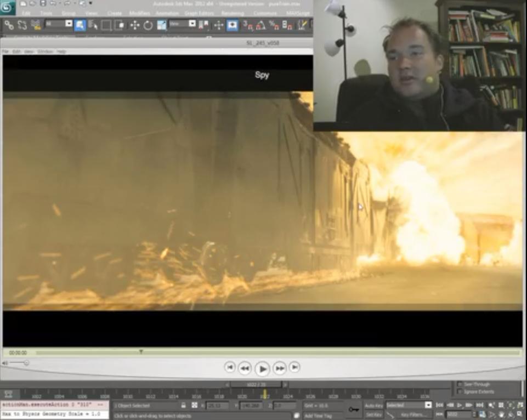Expand the Undo history dropdown arrow
Screen dimensions: 527x420
coord(60,4)
